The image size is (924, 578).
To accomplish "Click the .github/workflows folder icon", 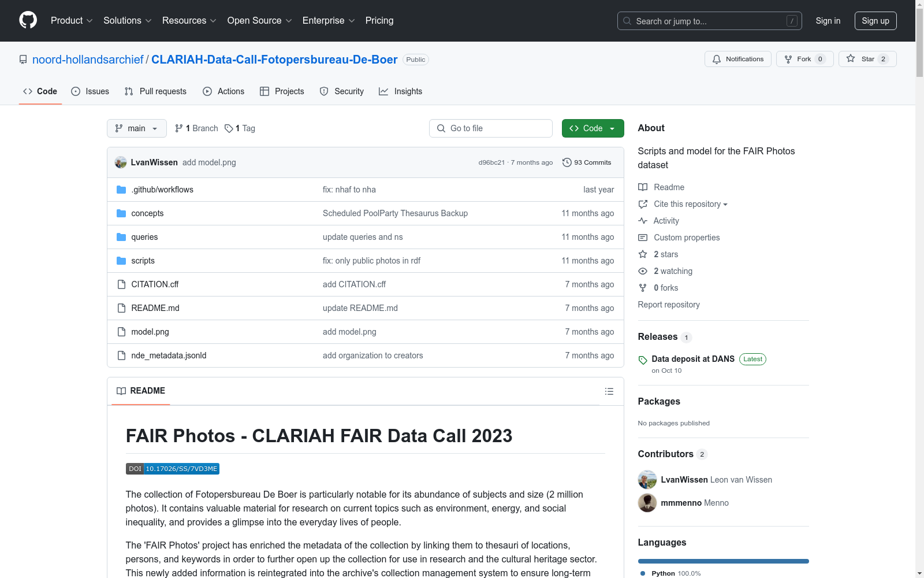I will point(121,190).
